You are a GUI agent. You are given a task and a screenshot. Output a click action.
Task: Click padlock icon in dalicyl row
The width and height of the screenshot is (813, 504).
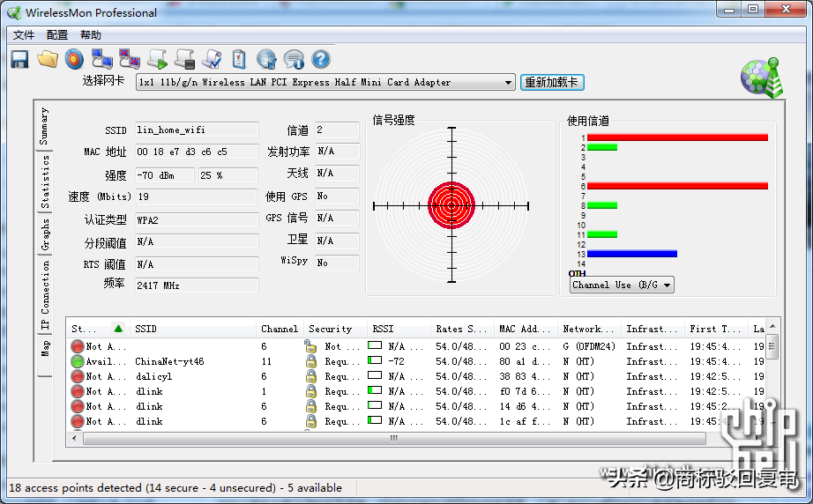[x=310, y=376]
